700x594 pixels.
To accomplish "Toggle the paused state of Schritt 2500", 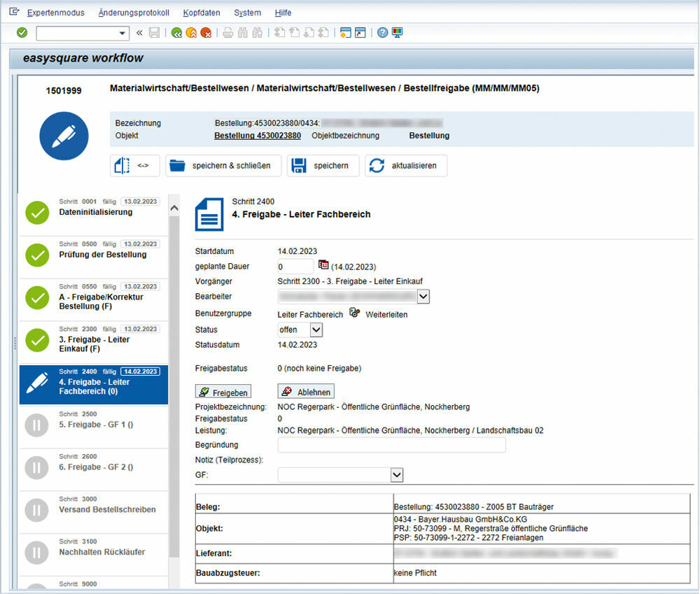I will [36, 425].
